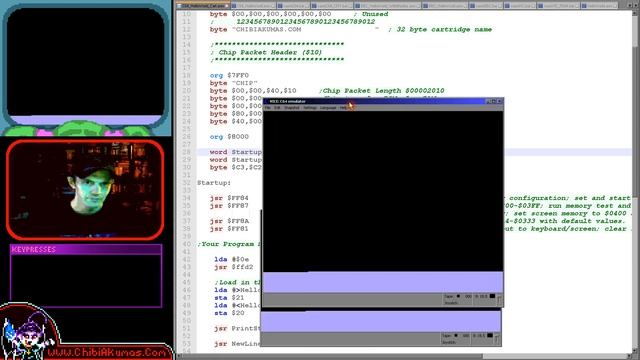The image size is (640, 360).
Task: Click the '; Unused' comment on line 10
Action: tap(371, 14)
